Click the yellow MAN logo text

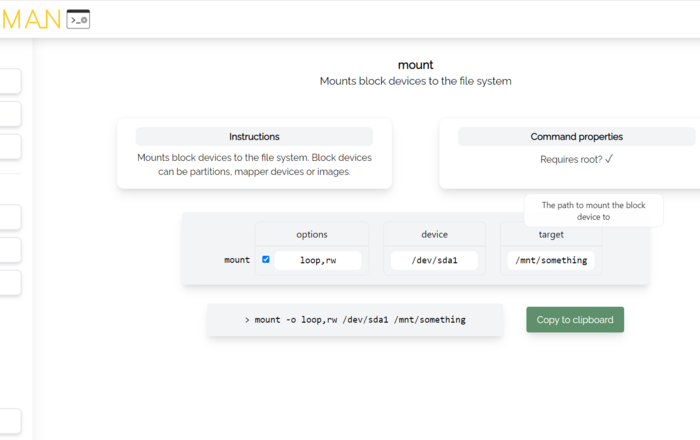click(x=30, y=19)
